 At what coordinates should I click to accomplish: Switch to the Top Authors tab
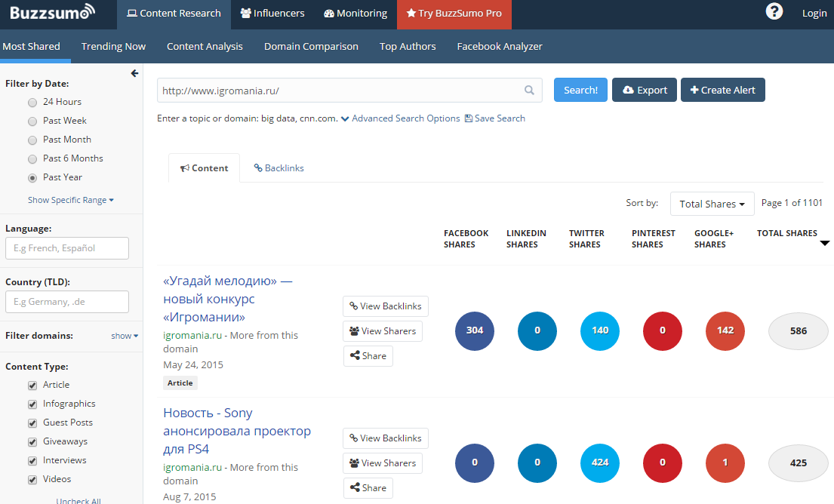408,46
